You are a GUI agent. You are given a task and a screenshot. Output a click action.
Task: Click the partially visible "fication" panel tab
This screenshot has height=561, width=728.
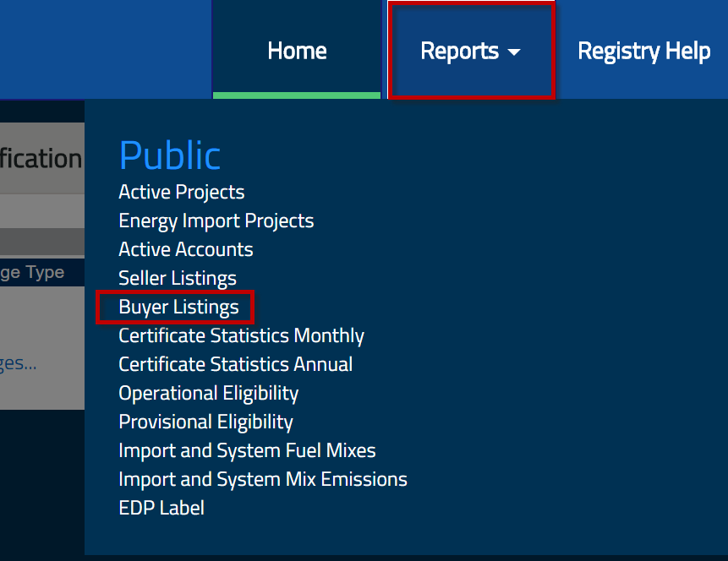pyautogui.click(x=41, y=159)
